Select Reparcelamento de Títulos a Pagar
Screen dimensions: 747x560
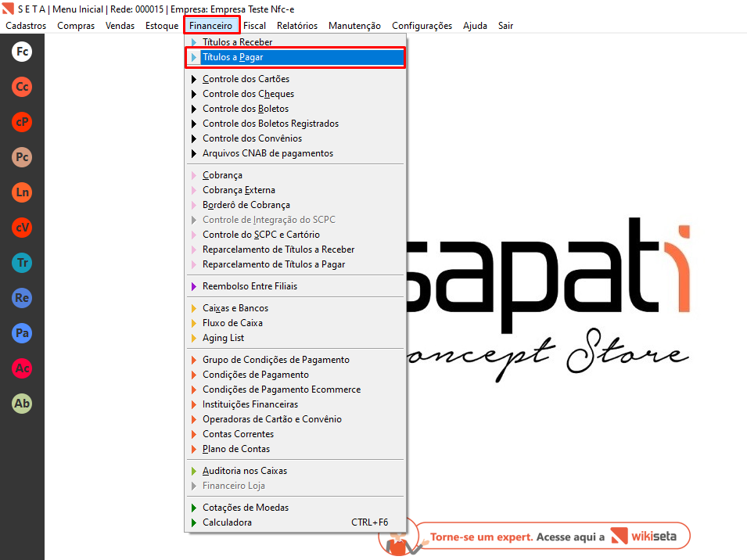tap(296, 264)
